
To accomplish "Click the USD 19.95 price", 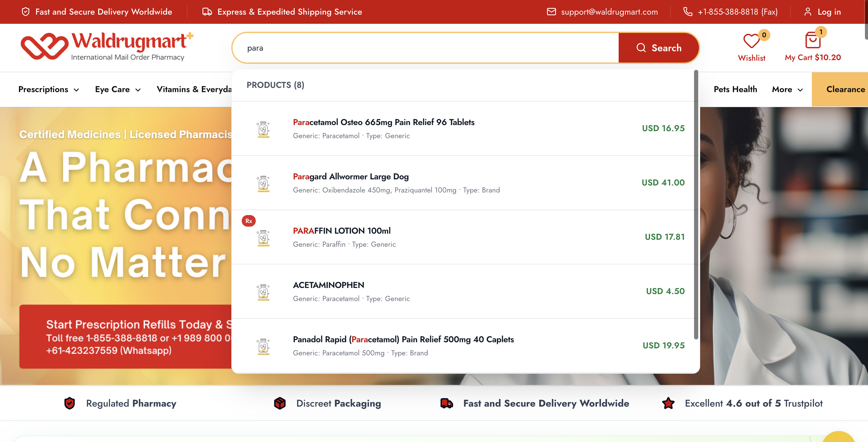I will click(664, 345).
